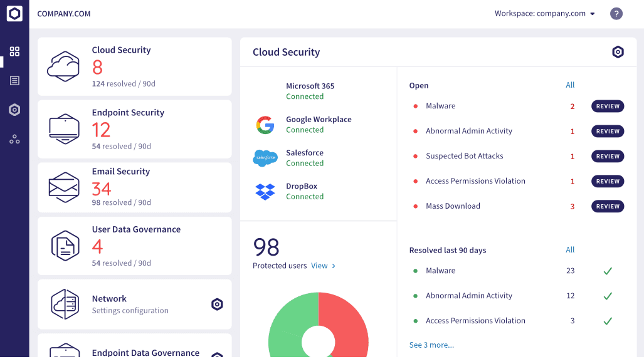Image resolution: width=644 pixels, height=359 pixels.
Task: Select the User Data Governance card title
Action: pos(136,229)
